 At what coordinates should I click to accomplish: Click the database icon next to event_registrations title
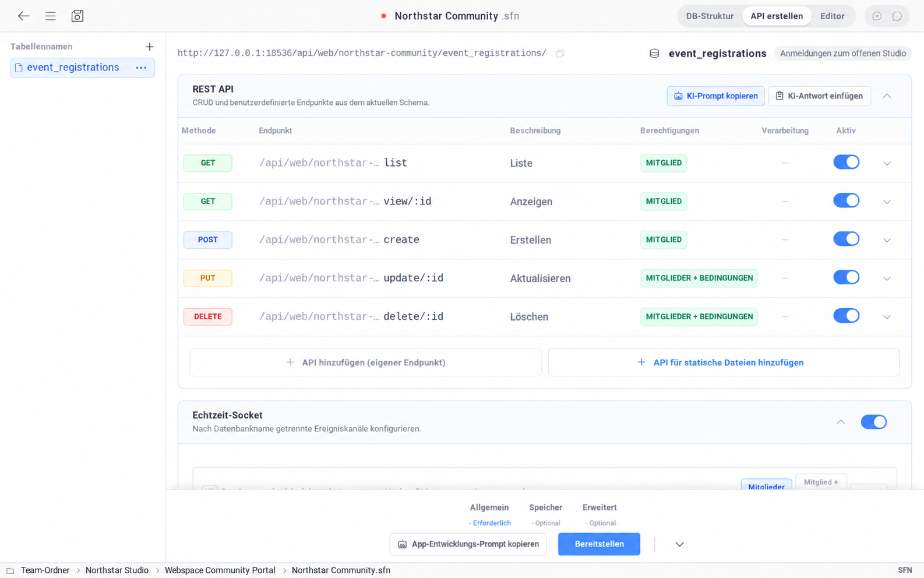point(654,54)
